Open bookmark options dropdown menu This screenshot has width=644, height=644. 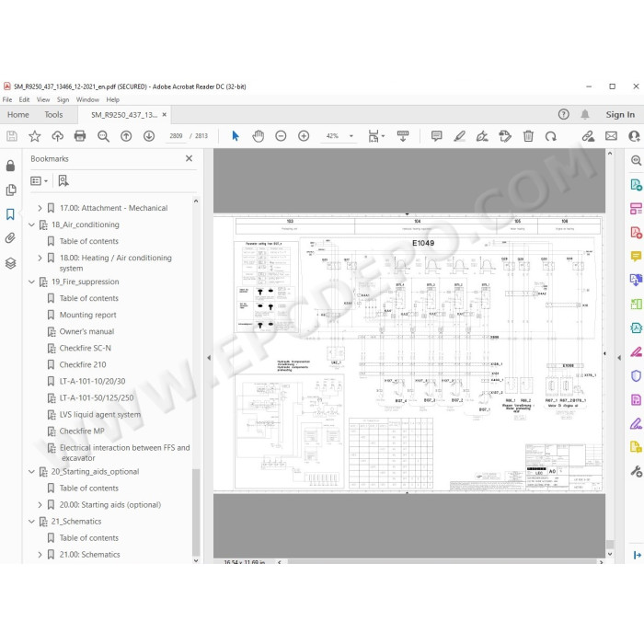pyautogui.click(x=40, y=180)
